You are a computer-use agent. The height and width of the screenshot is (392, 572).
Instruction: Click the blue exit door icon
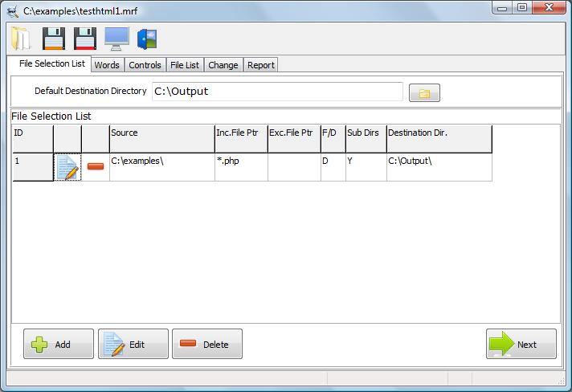coord(146,39)
